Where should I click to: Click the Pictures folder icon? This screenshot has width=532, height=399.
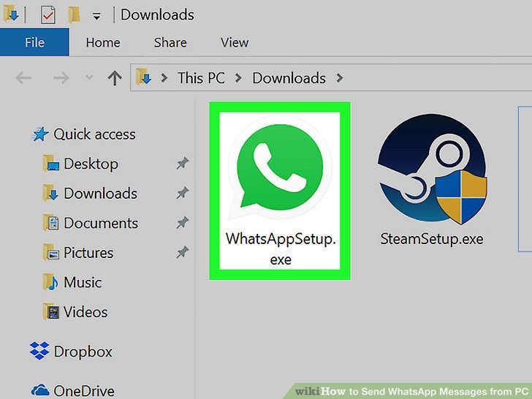(51, 252)
